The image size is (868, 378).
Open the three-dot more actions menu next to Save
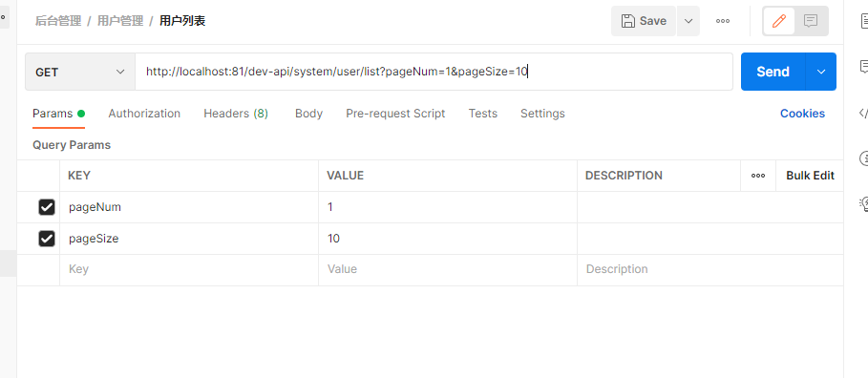coord(723,21)
